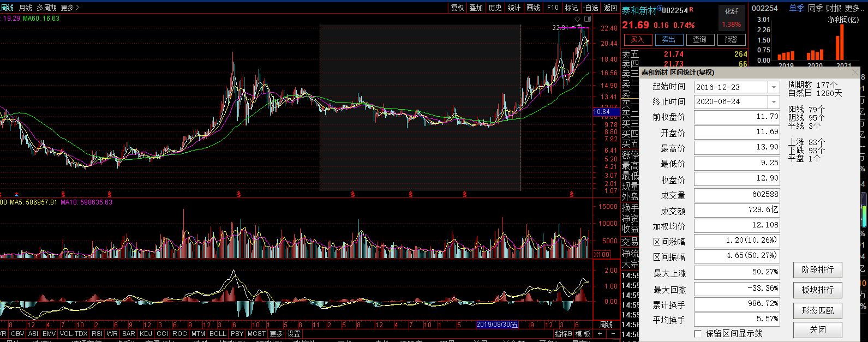The image size is (868, 342).
Task: Select the BOLL indicator tab
Action: click(x=218, y=334)
